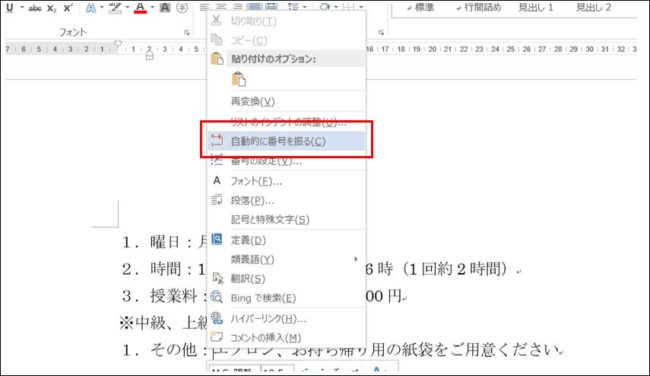Viewport: 650px width, 376px height.
Task: Click the red font color swatch
Action: 140,7
